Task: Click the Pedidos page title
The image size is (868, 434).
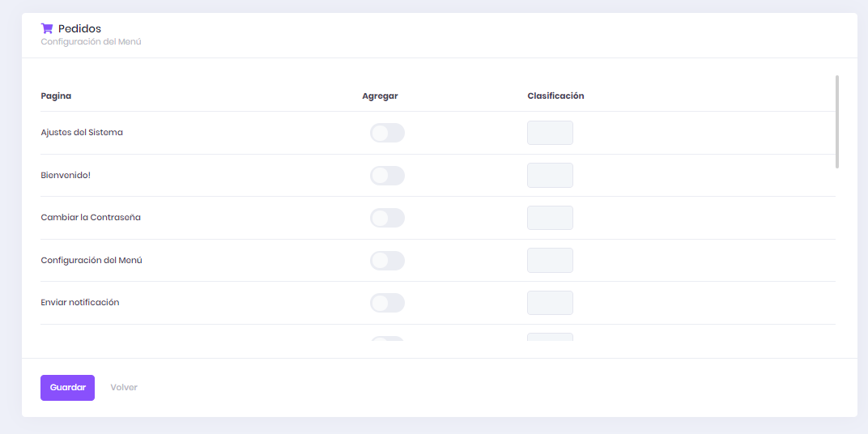Action: (x=79, y=28)
